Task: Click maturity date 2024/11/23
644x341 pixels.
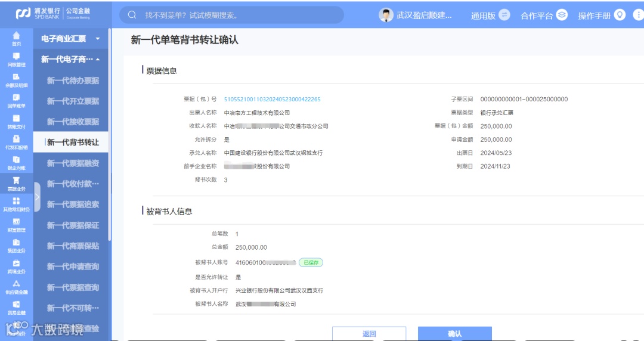Action: tap(495, 166)
